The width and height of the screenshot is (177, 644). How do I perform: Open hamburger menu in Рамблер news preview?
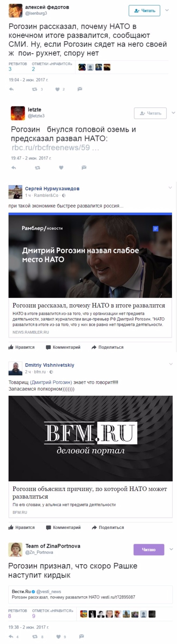[156, 229]
